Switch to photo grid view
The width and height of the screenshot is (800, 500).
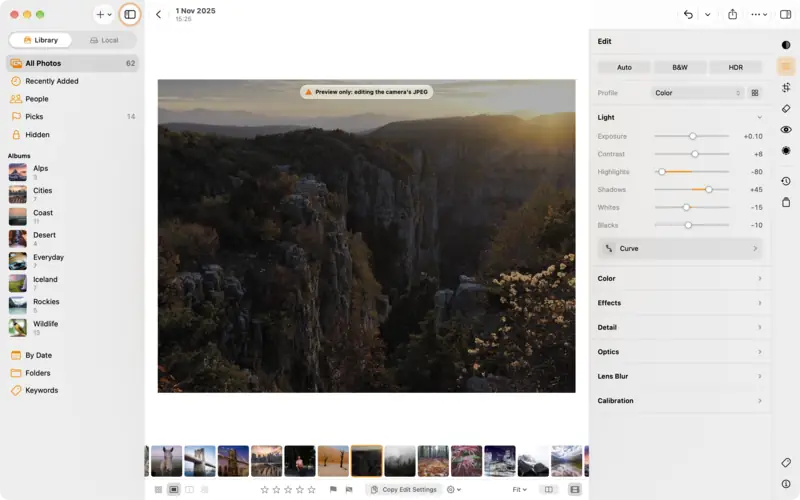click(x=158, y=489)
